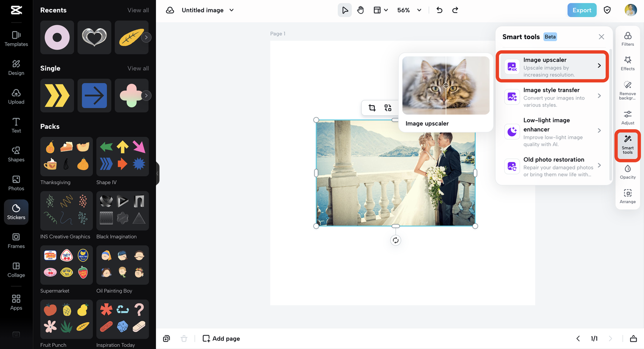Open the Adjust tool

(x=628, y=118)
